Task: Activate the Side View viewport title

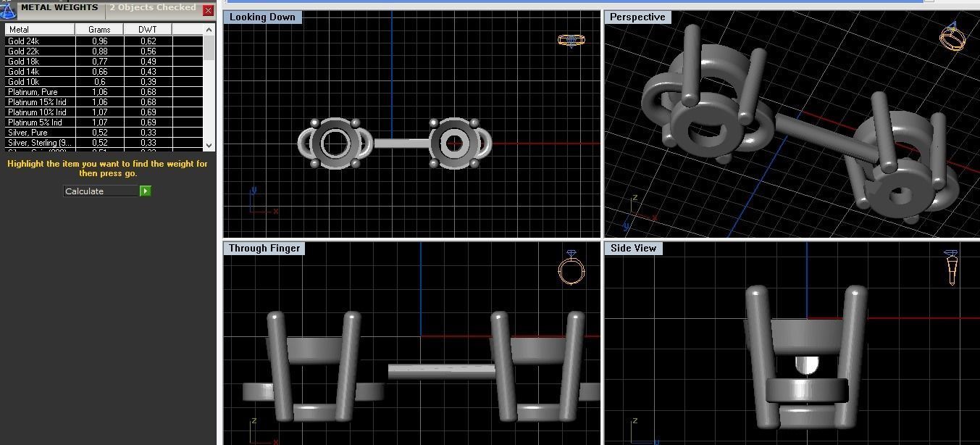Action: click(633, 248)
